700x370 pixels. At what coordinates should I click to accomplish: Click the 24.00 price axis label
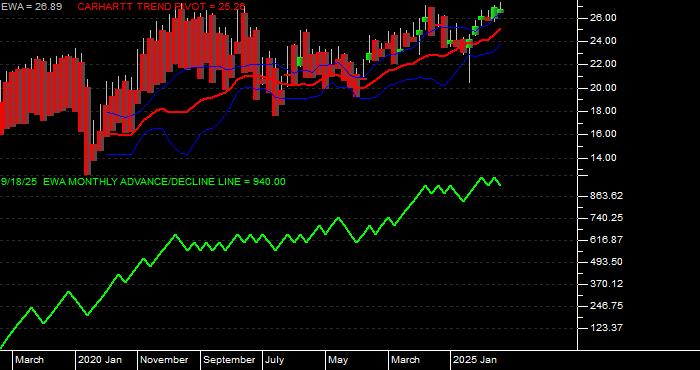[x=604, y=41]
